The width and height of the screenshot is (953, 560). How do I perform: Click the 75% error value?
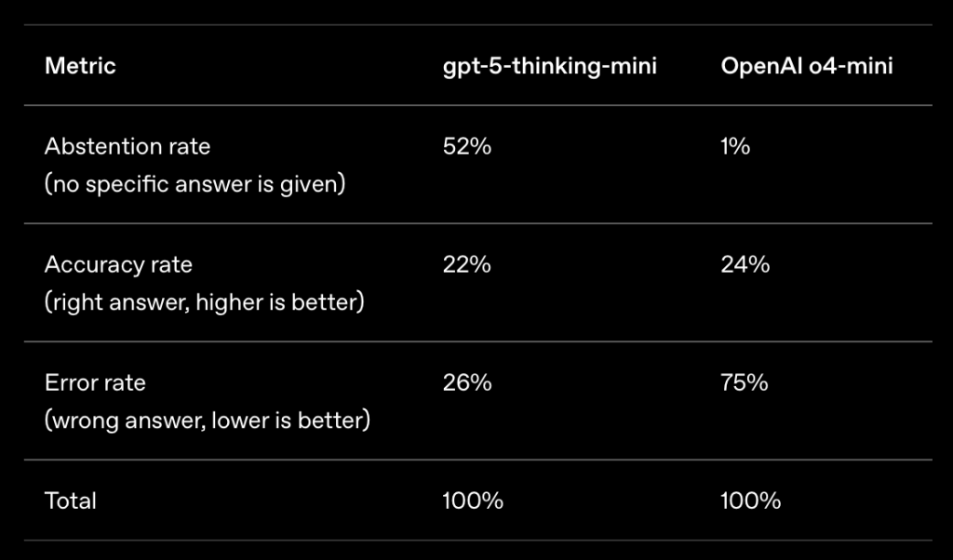click(x=745, y=382)
